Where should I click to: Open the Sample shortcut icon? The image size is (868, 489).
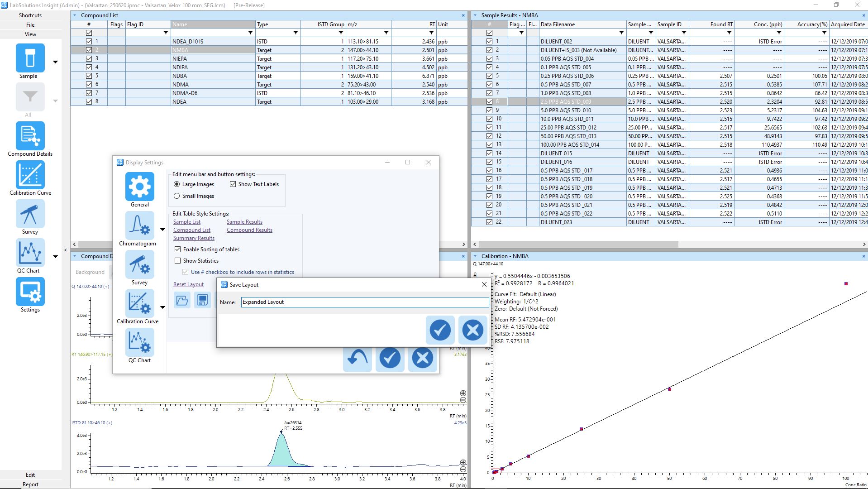point(30,58)
